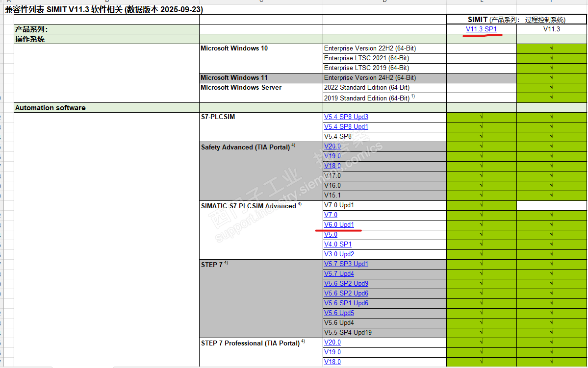
Task: Select the V11.3 checkmark cell for Enterprise Version 24H2
Action: coord(552,77)
